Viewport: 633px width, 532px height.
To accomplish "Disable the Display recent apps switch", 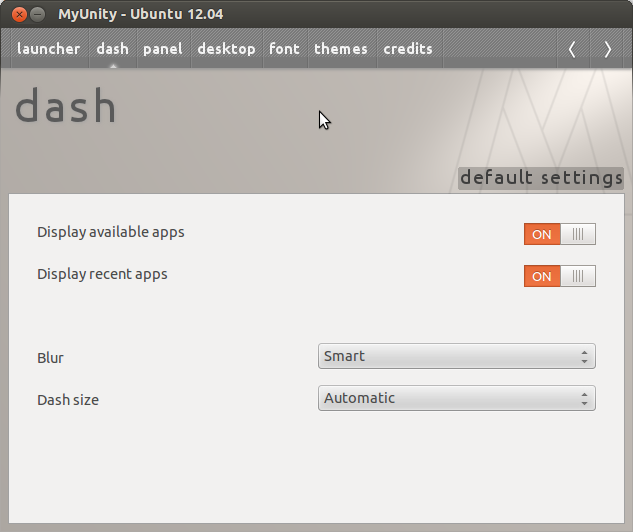I will pos(559,276).
